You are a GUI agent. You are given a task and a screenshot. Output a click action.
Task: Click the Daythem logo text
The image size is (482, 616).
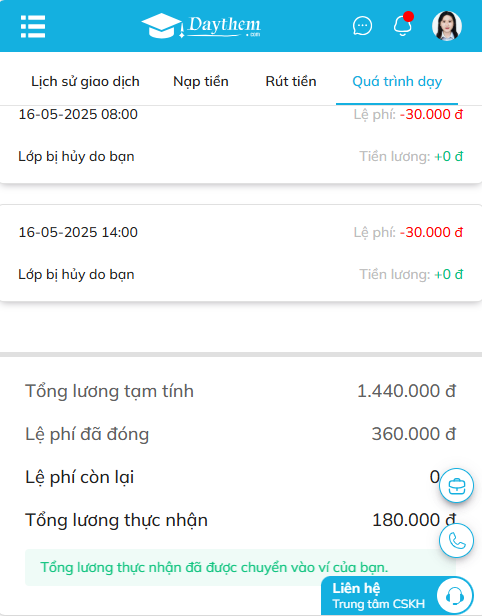pyautogui.click(x=224, y=26)
